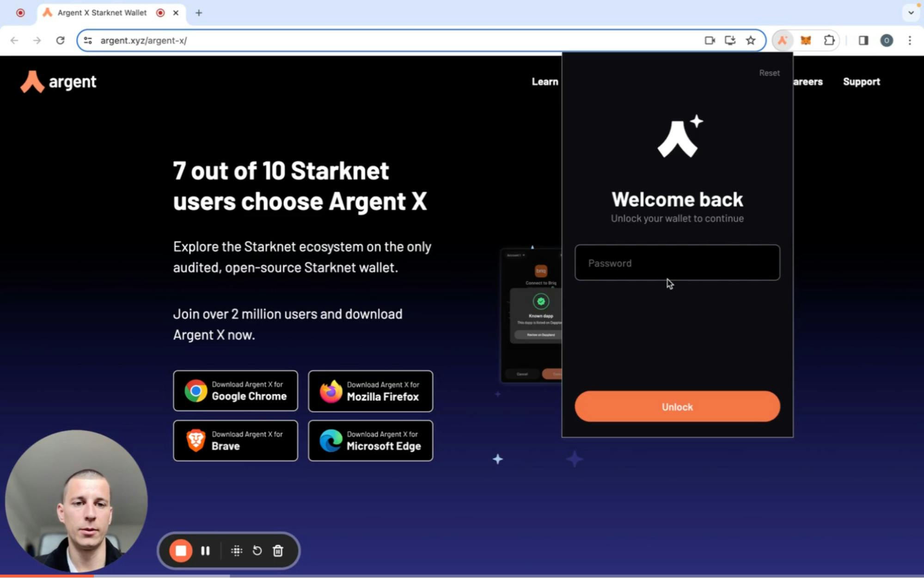Focus the Password input field

point(677,263)
